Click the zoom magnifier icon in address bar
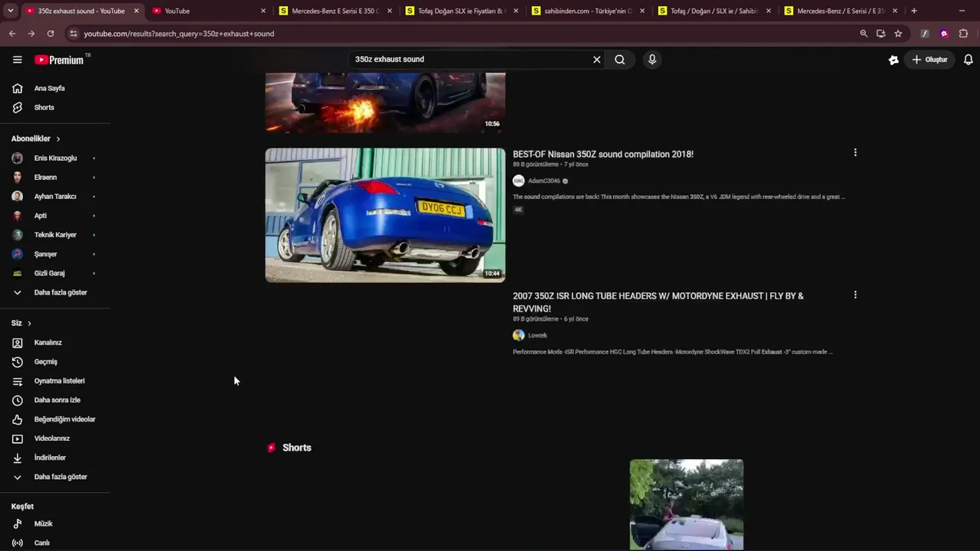Viewport: 980px width, 551px height. click(x=864, y=34)
